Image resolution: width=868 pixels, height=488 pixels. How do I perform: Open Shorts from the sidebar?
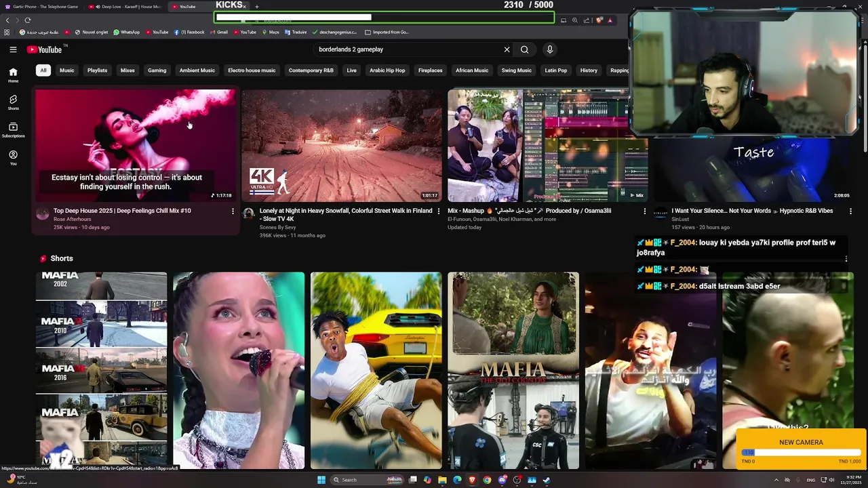click(13, 102)
